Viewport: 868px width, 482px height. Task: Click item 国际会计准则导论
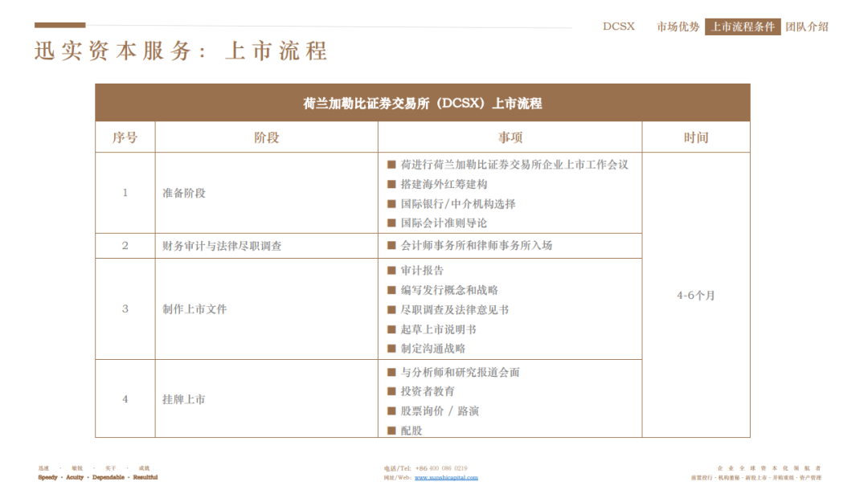pos(444,223)
